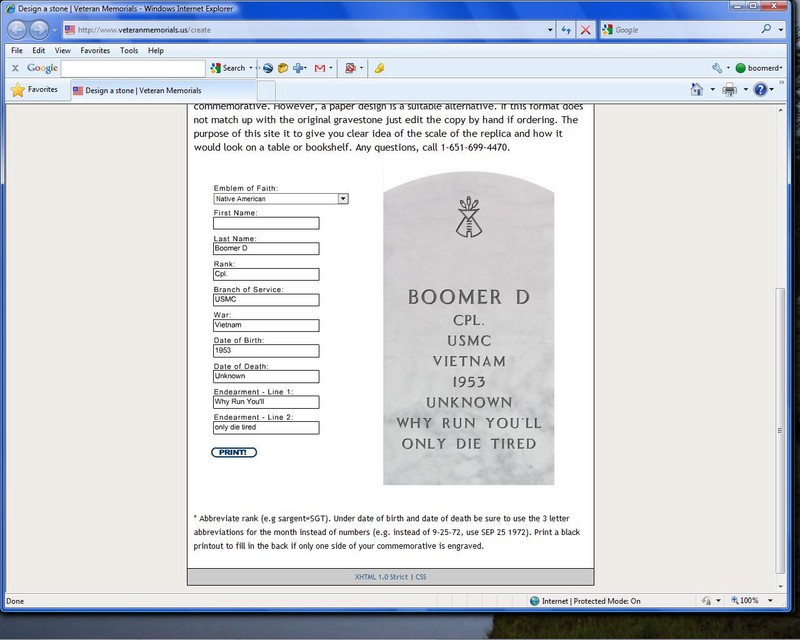Click the Branch of Service field

point(266,300)
